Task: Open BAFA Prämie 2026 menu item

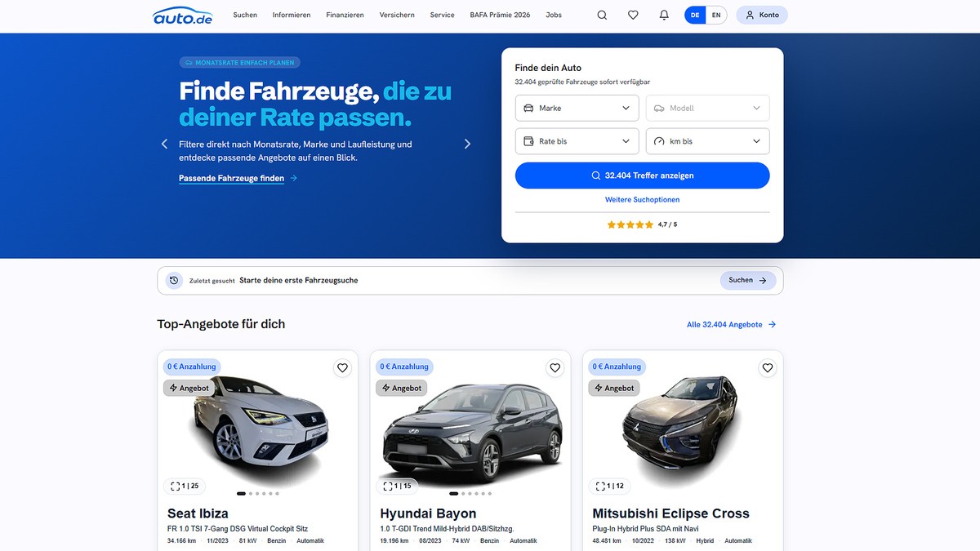Action: coord(500,15)
